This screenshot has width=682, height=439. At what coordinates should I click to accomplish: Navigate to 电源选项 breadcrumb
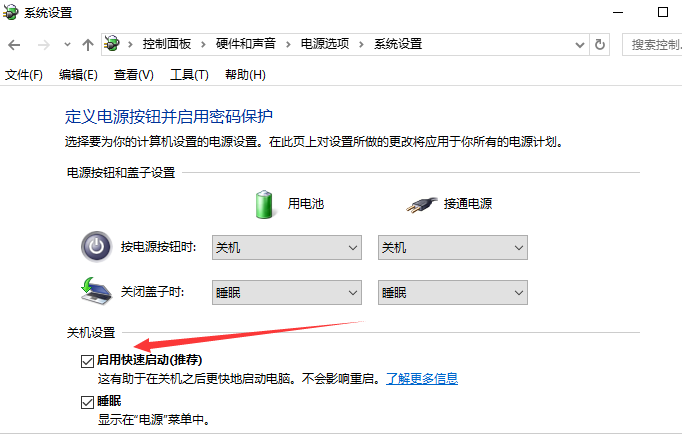(325, 44)
